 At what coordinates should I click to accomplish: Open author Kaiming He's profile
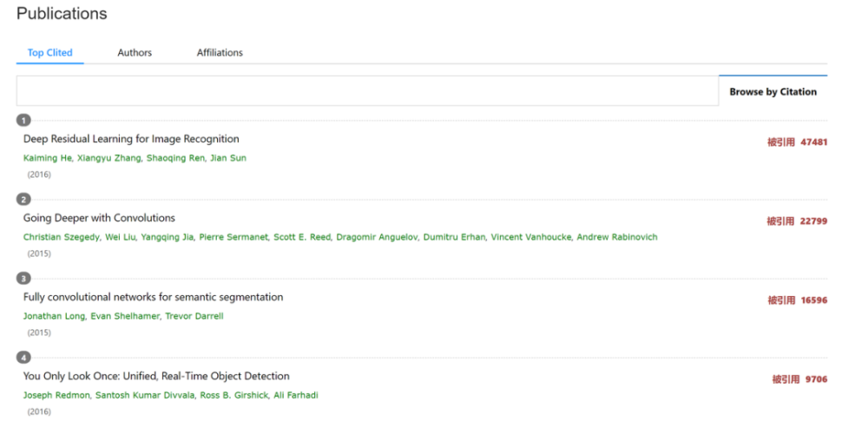47,158
